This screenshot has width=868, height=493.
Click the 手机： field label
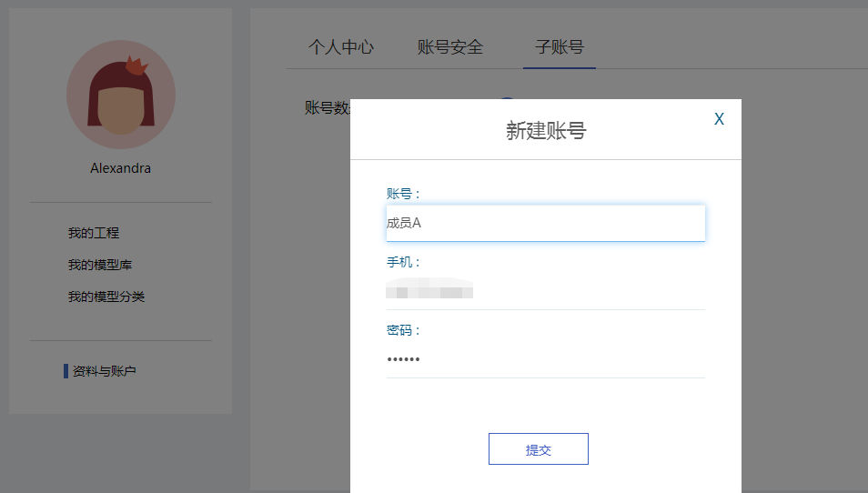(404, 262)
